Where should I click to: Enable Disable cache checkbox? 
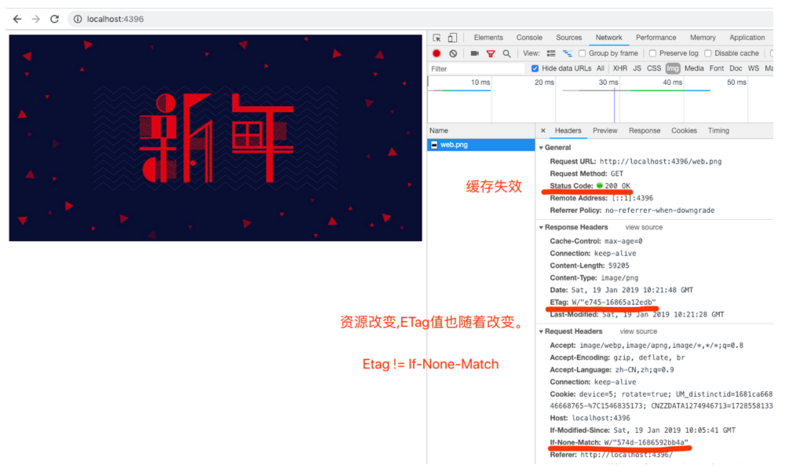[x=708, y=53]
